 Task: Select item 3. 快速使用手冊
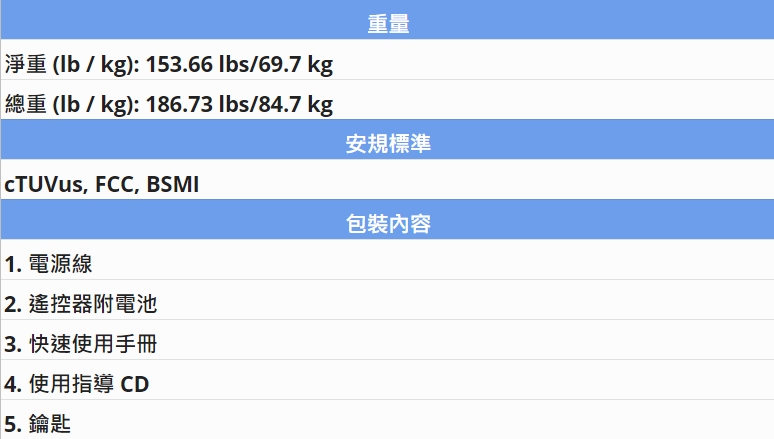click(387, 340)
